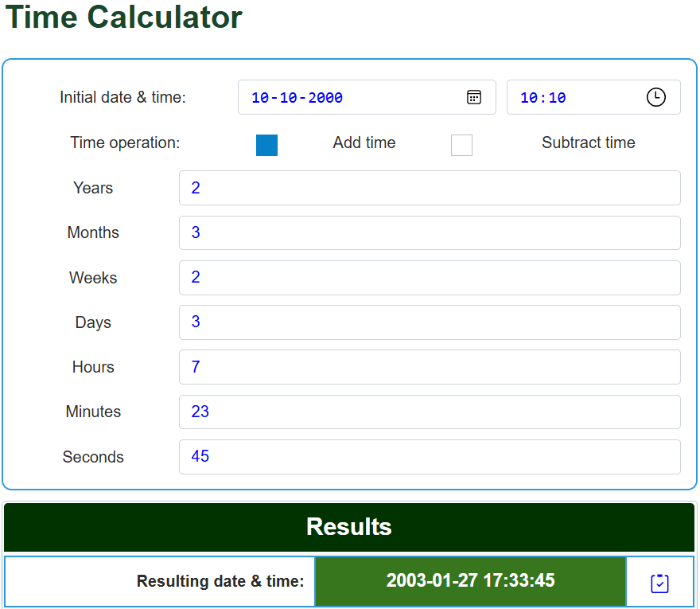Click the 'Initial date & time:' label
The height and width of the screenshot is (609, 700).
122,97
